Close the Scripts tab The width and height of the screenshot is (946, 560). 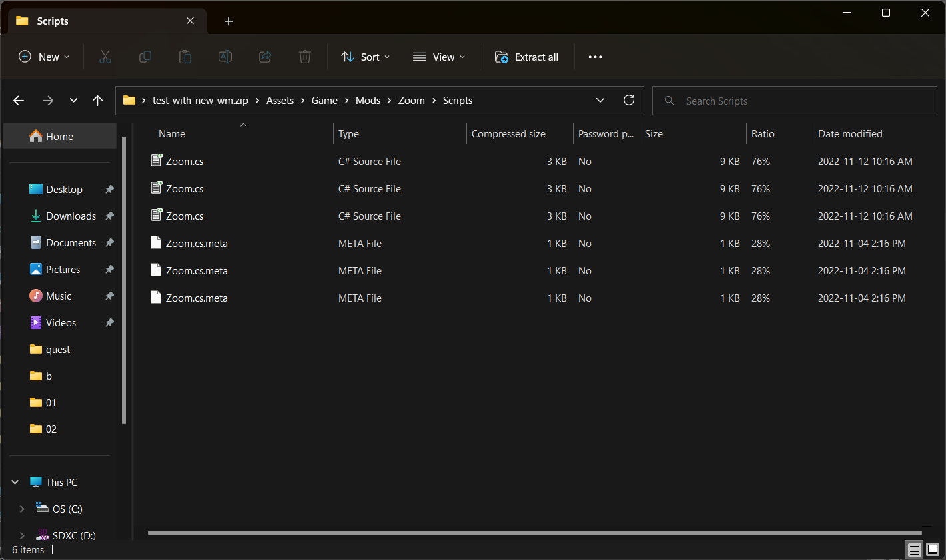191,21
